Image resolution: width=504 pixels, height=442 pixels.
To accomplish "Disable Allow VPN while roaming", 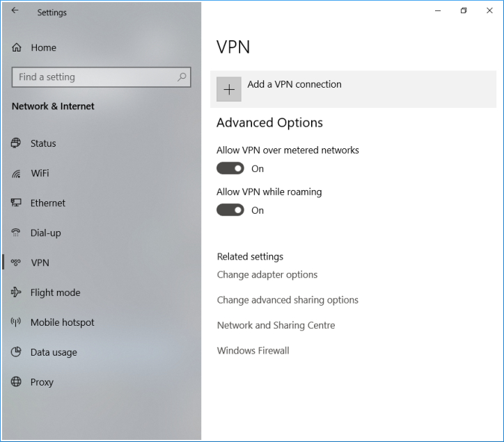I will click(x=230, y=210).
